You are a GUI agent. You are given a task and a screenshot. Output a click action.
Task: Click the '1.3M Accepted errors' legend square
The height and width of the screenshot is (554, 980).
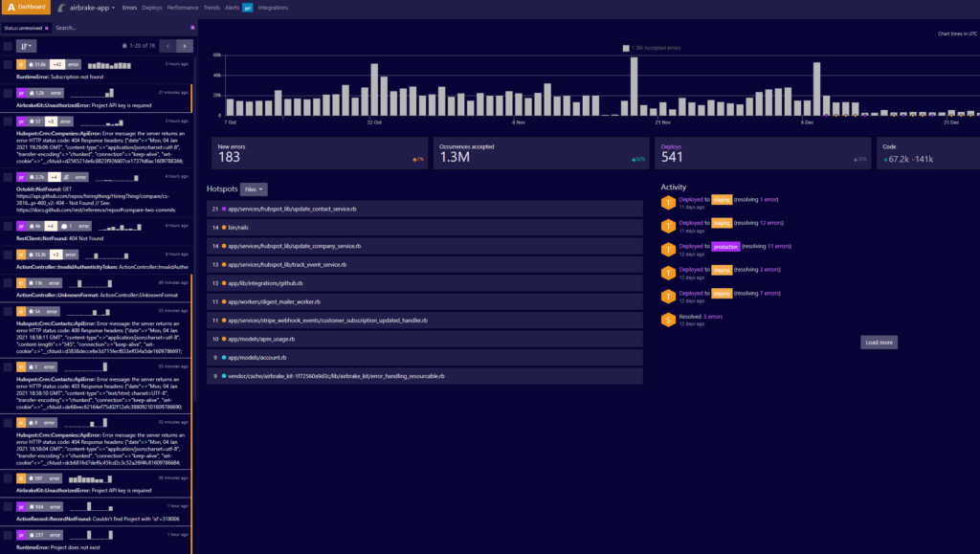(626, 48)
